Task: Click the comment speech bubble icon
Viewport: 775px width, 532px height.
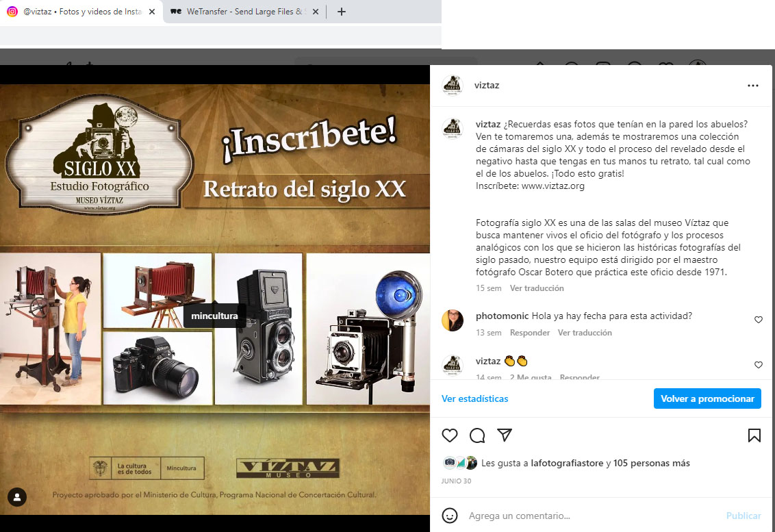Action: (x=477, y=435)
